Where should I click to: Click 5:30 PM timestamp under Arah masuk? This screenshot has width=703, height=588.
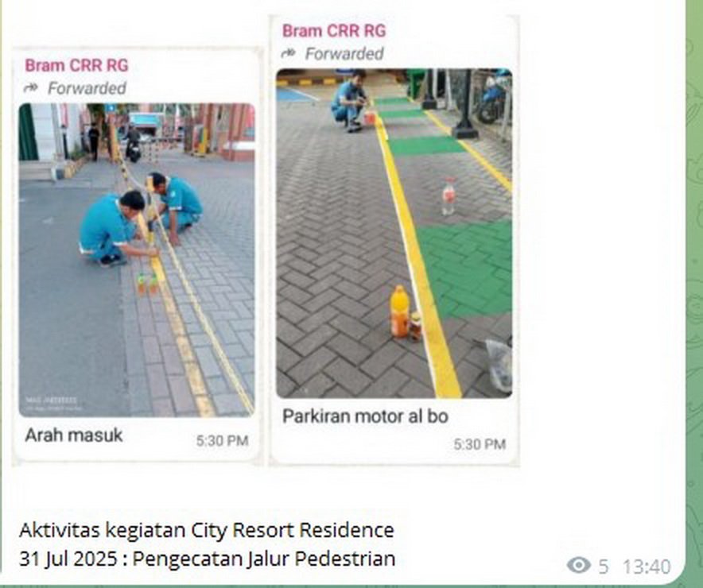pos(223,441)
